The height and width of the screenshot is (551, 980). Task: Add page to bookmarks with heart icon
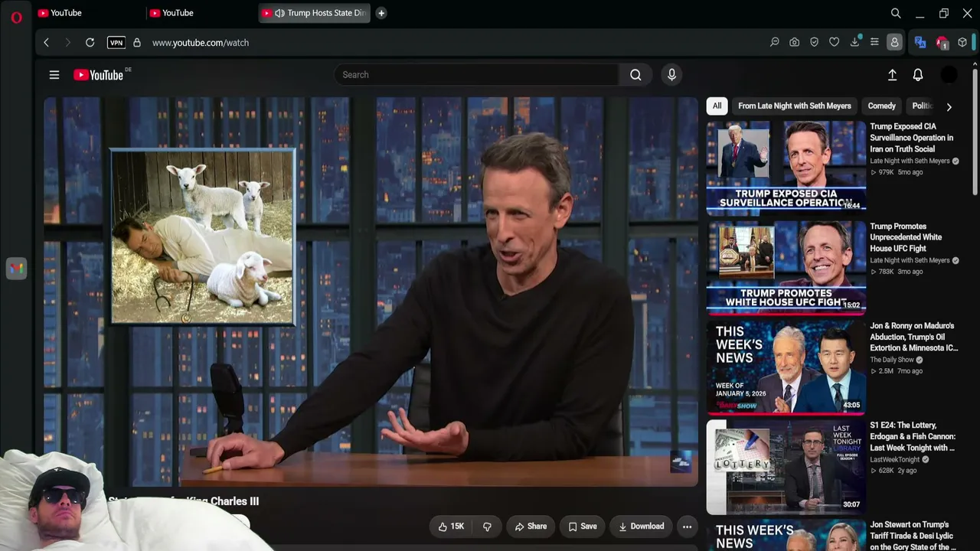click(835, 43)
